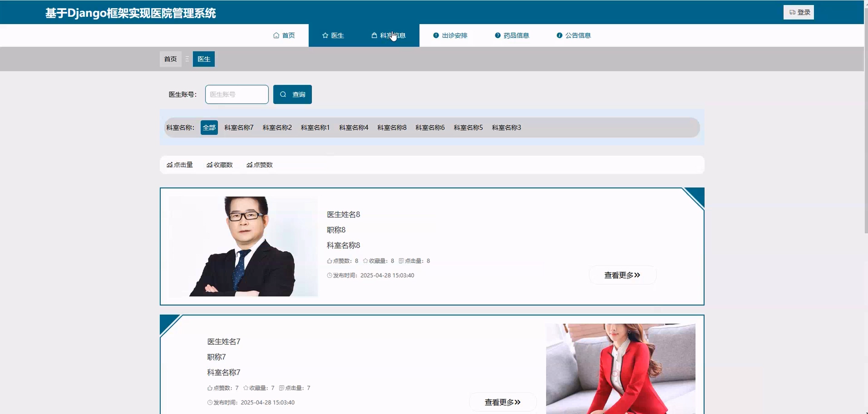Click the 公告信息 info icon

[x=559, y=35]
